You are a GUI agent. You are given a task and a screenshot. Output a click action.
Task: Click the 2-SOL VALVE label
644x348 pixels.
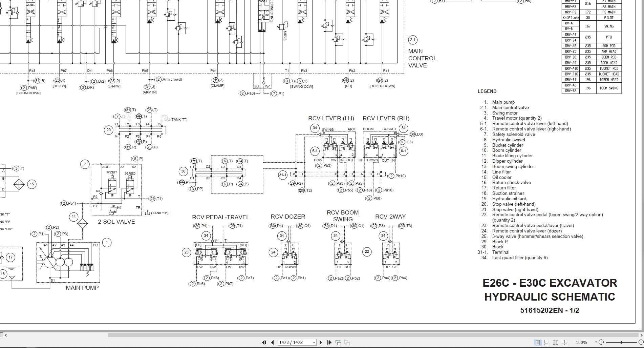click(116, 222)
